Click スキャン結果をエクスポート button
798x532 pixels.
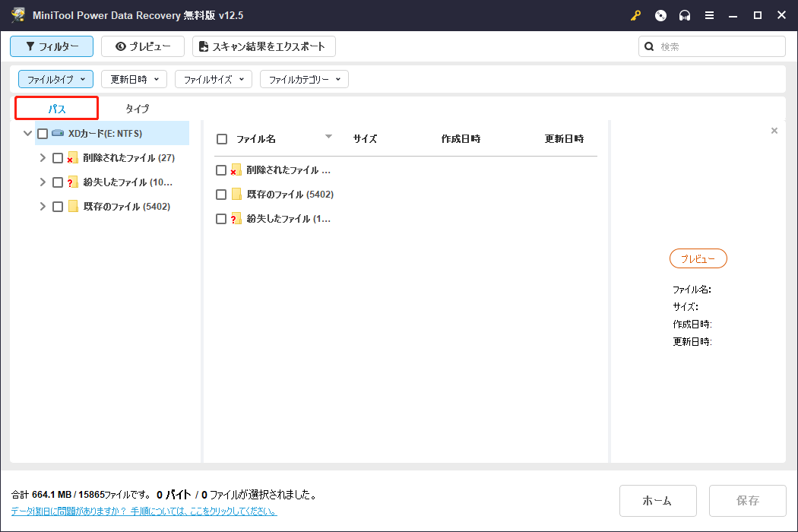point(264,46)
